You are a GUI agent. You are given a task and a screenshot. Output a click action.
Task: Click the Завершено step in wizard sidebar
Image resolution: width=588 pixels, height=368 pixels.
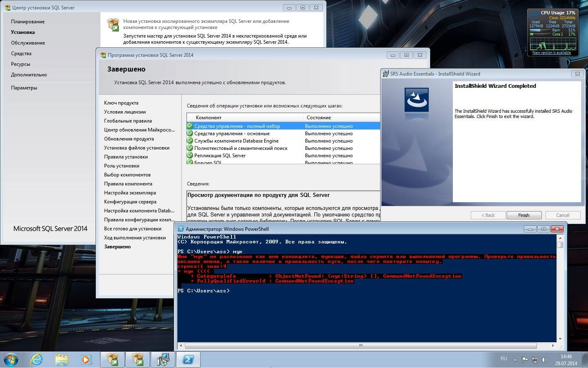pyautogui.click(x=118, y=247)
